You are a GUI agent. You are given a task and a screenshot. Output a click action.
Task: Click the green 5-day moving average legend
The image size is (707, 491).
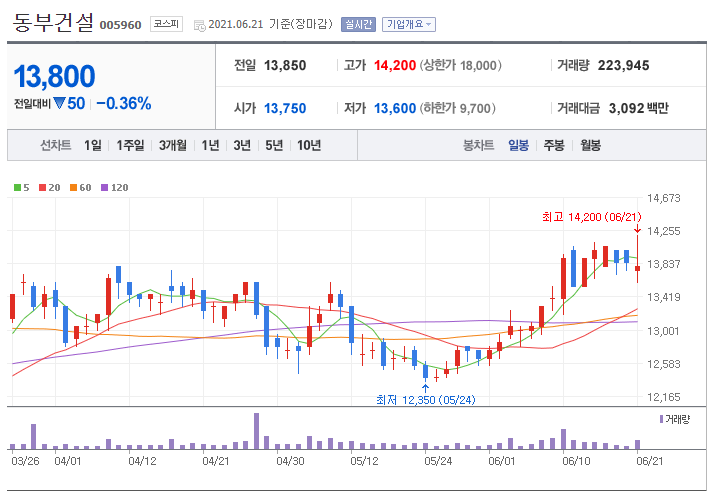[x=22, y=187]
